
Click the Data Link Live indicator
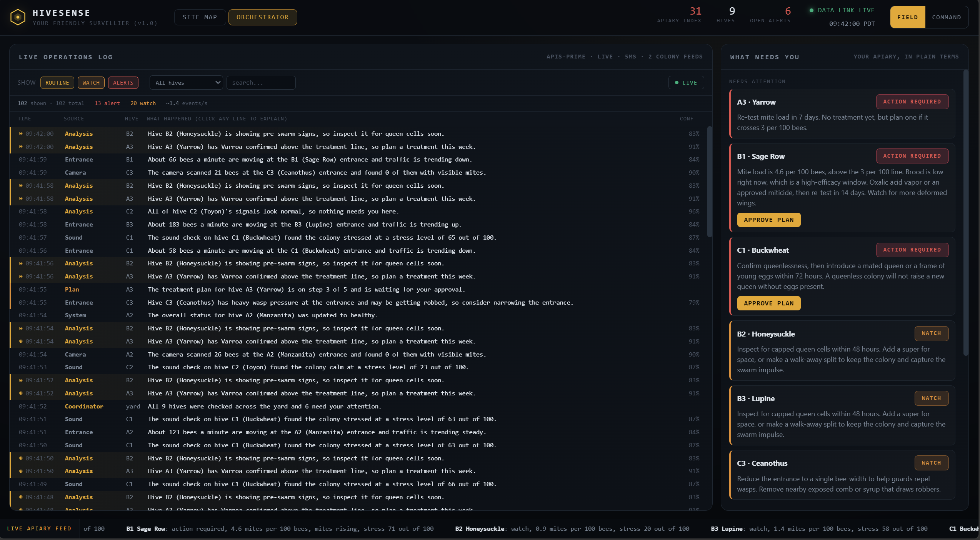[842, 10]
